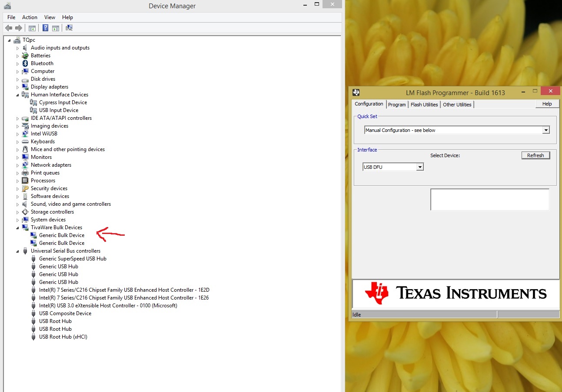This screenshot has height=392, width=562.
Task: Select the Generic SuperSpeed USB Hub entry
Action: click(73, 259)
